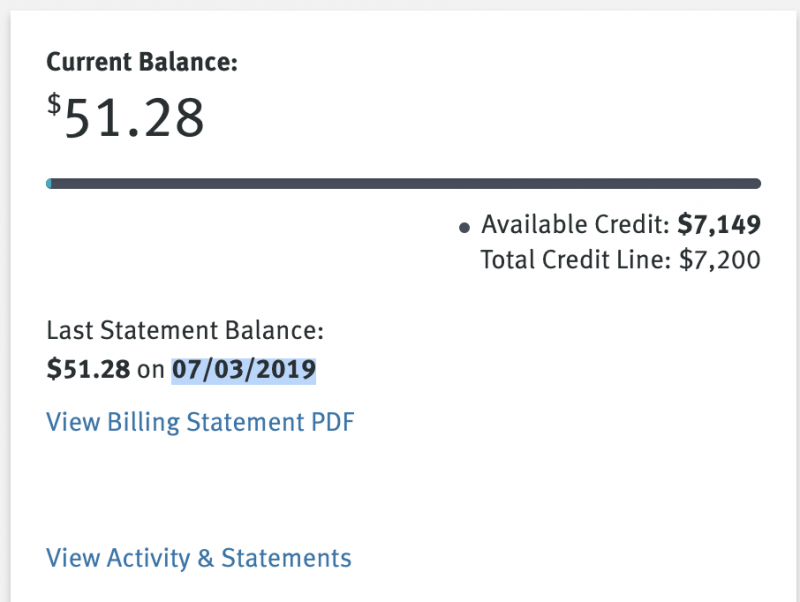The width and height of the screenshot is (800, 602).
Task: Open the View Billing Statement PDF link
Action: tap(200, 422)
